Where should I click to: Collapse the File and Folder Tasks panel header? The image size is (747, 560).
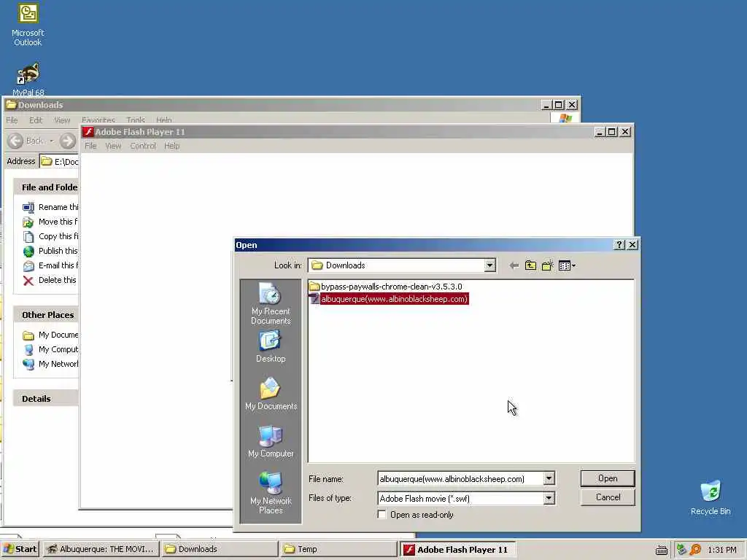point(46,187)
